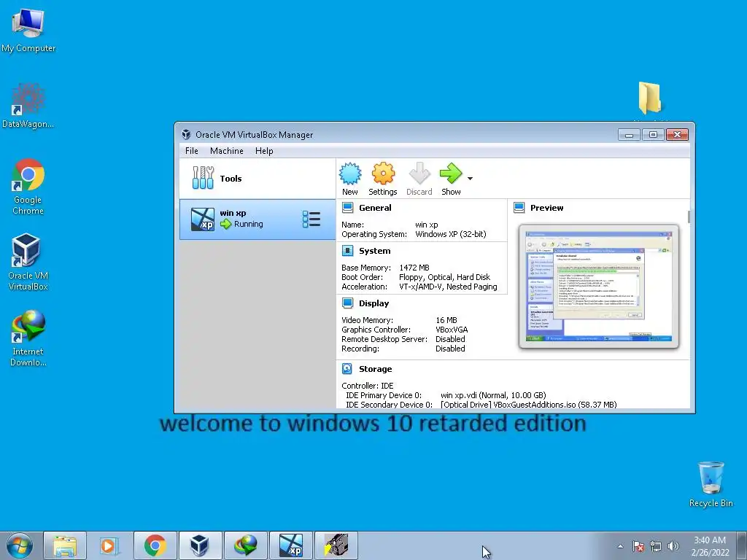Open the Machine menu
Screen dimensions: 747x560
coord(226,151)
